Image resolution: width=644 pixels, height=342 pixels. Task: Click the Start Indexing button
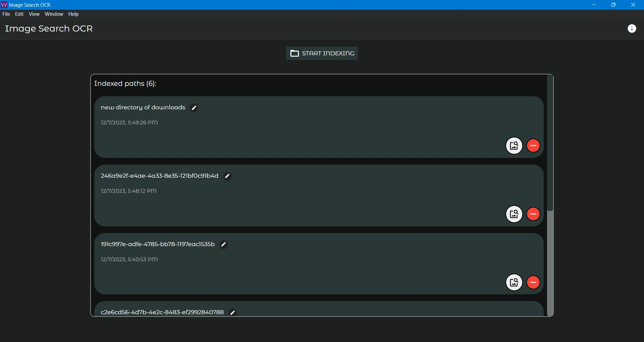point(322,53)
